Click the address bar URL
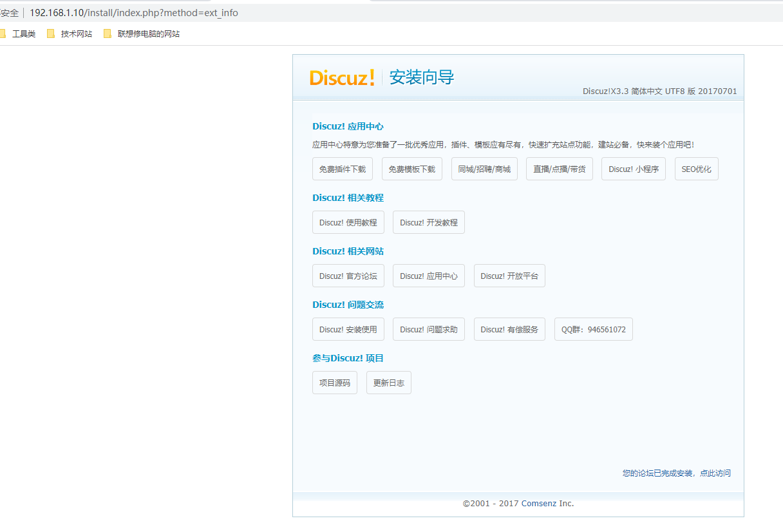783x532 pixels. click(x=134, y=13)
